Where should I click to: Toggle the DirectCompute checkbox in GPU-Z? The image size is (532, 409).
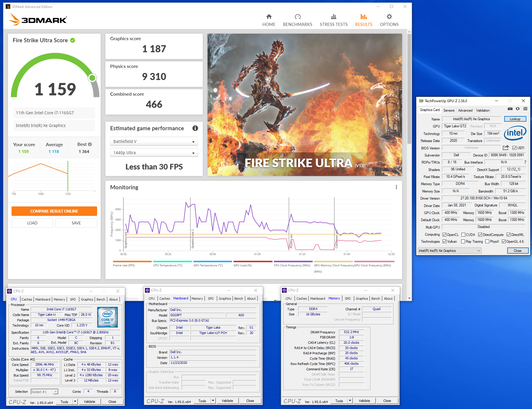point(480,235)
